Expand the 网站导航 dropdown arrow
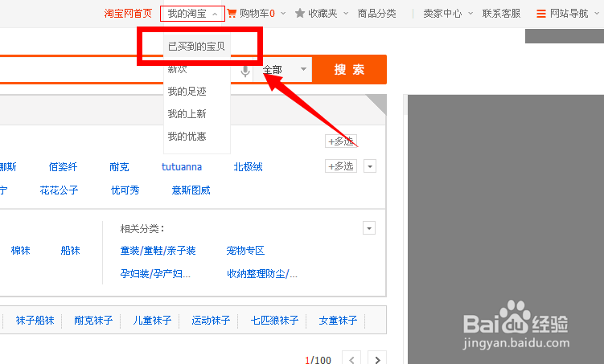Screen dimensions: 604x364 coord(597,14)
